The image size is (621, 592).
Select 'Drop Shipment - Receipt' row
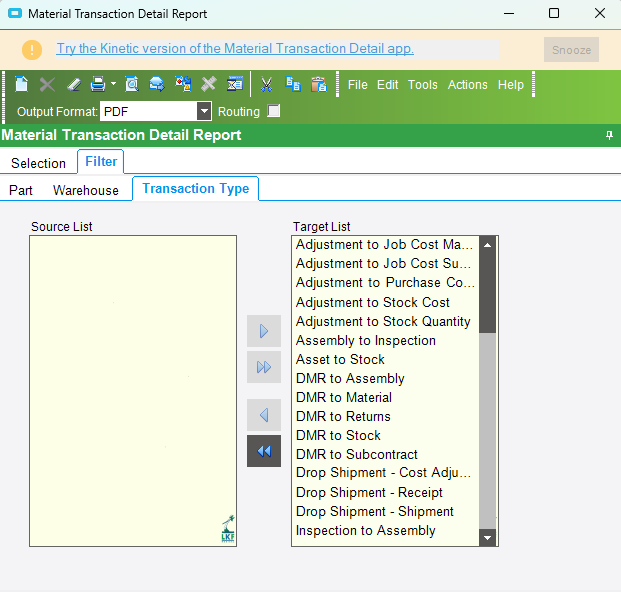point(385,493)
